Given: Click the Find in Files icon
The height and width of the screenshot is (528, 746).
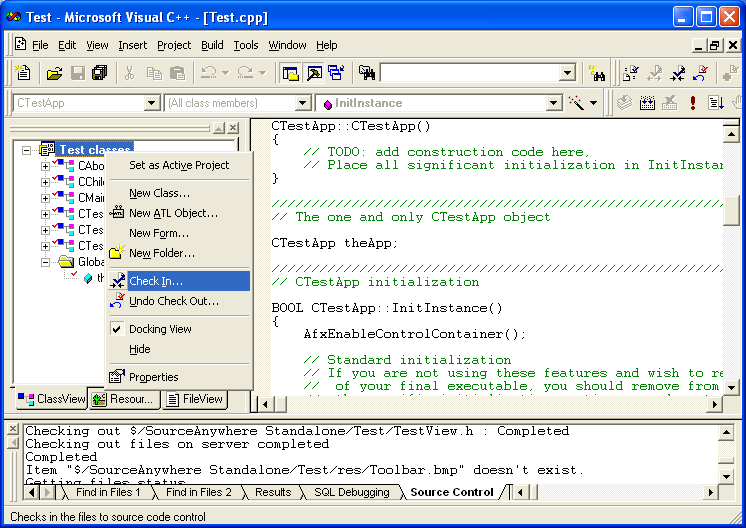Looking at the screenshot, I should point(366,73).
